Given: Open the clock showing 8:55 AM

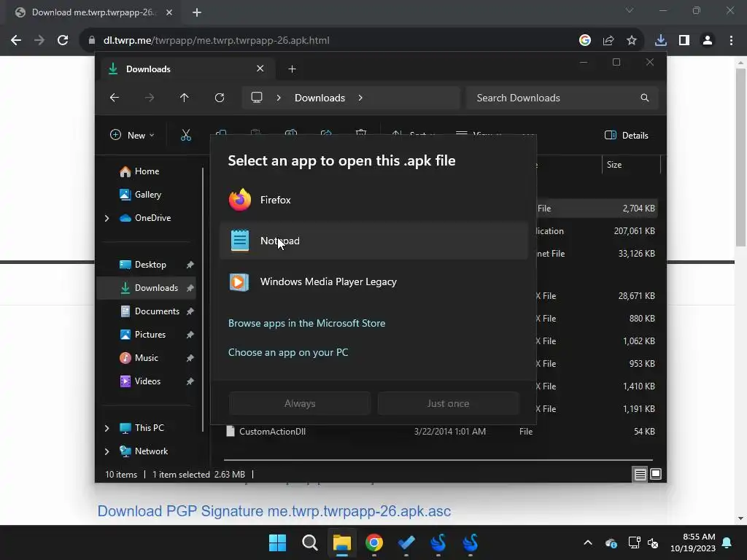Looking at the screenshot, I should (x=693, y=542).
